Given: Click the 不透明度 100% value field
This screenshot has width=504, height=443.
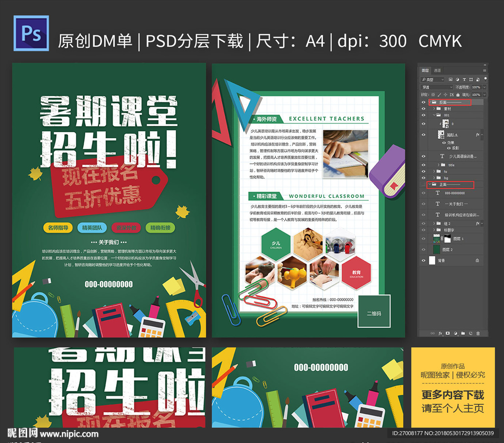Looking at the screenshot, I should 476,87.
